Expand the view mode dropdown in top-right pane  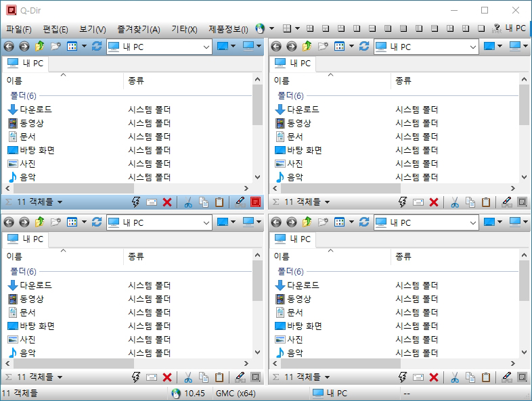click(351, 46)
